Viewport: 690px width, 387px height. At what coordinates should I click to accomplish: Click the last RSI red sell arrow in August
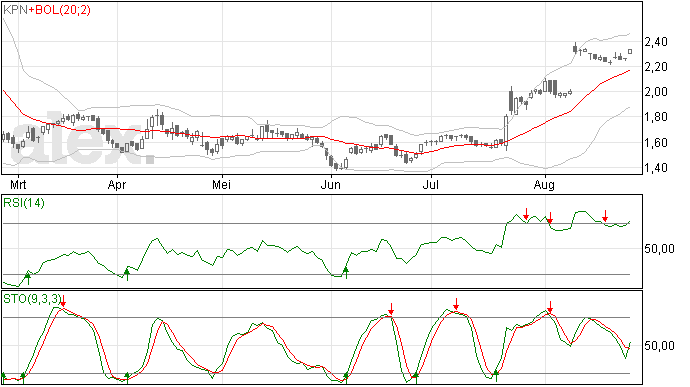tap(605, 216)
